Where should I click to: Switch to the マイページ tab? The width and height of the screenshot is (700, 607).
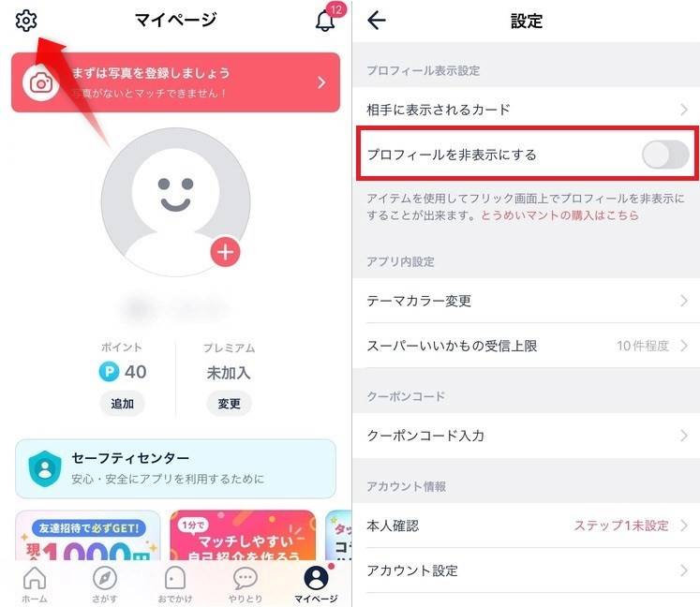(316, 585)
